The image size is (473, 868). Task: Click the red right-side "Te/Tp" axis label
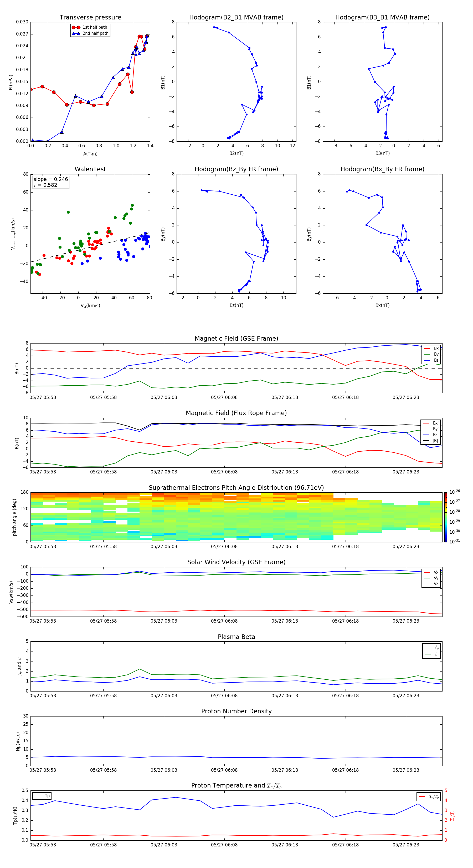click(x=453, y=815)
